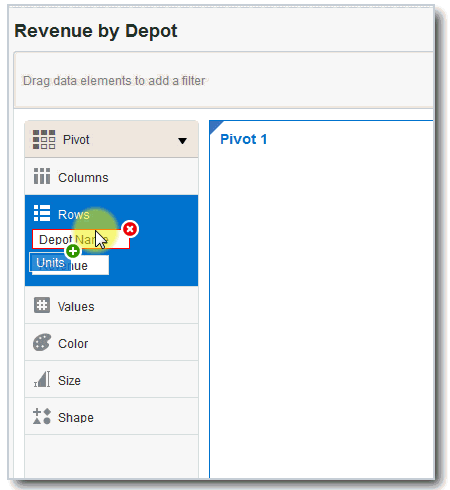Click the Size drop target label
This screenshot has height=490, width=450.
tap(69, 381)
